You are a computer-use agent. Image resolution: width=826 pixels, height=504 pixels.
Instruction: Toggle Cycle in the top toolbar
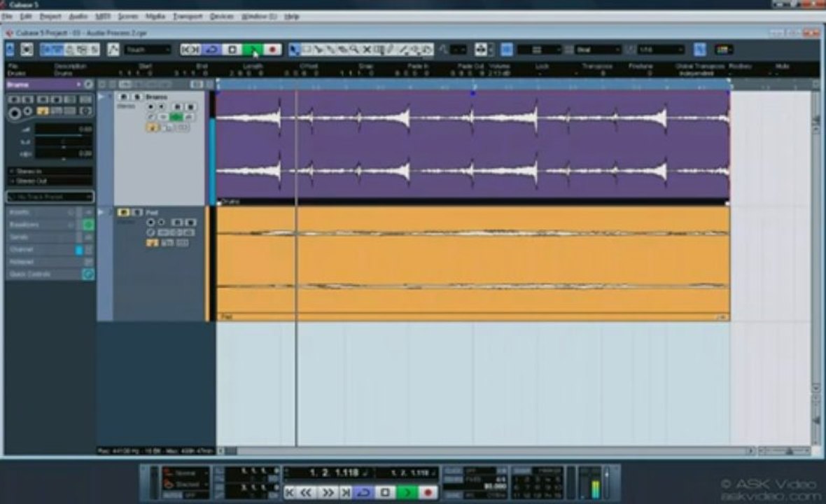212,50
